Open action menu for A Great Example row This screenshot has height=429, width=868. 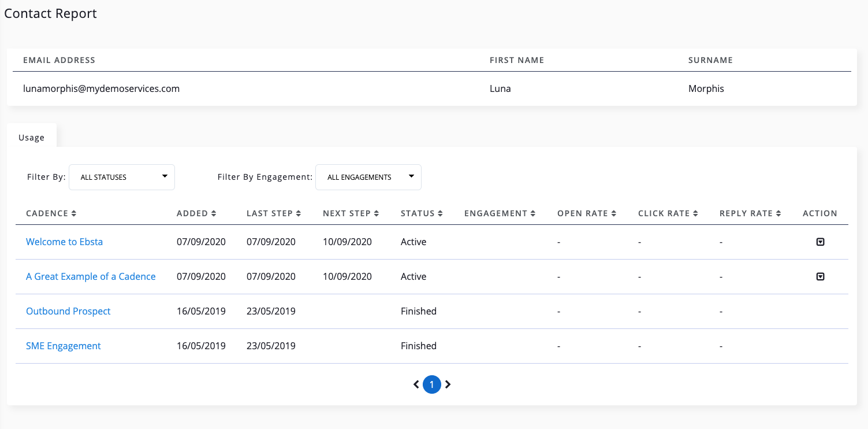(x=820, y=277)
